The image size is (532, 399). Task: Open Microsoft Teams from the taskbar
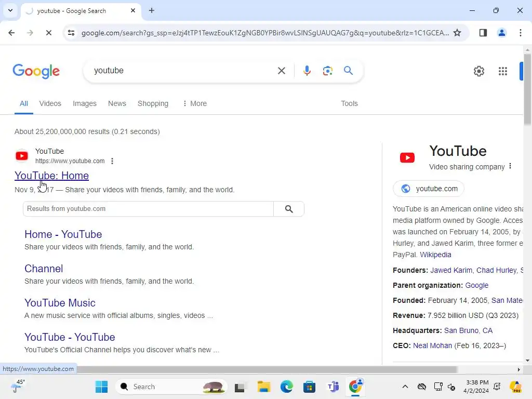pos(333,387)
